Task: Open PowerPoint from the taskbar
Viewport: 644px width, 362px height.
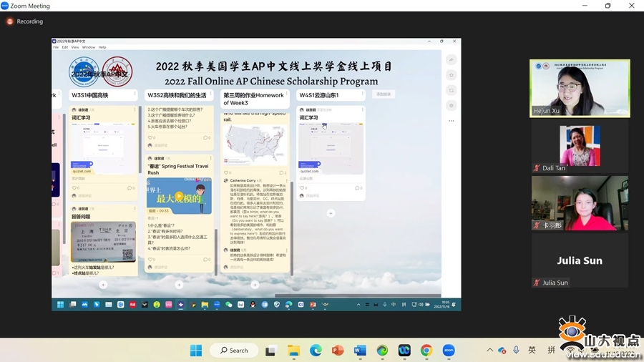Action: (338, 351)
